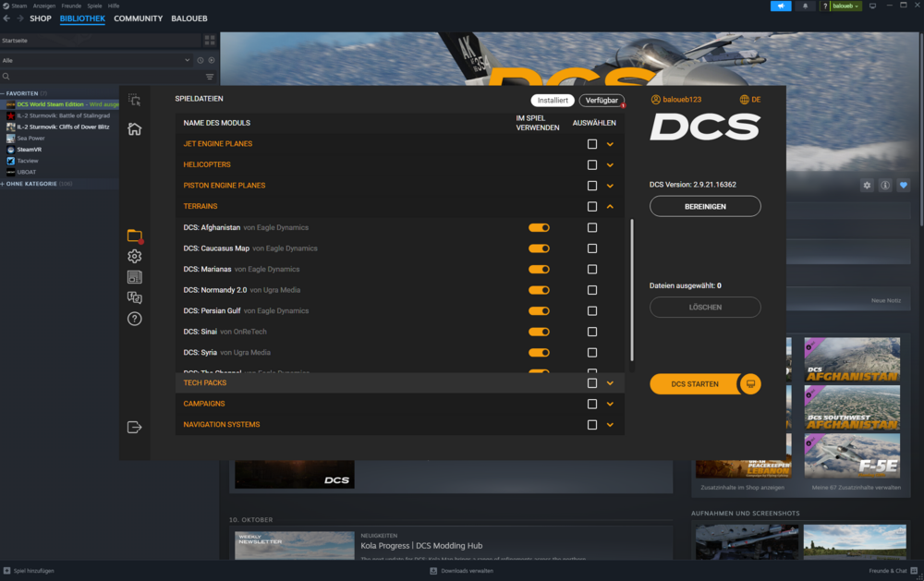Open the notifications bell in the titlebar
924x581 pixels.
pos(803,6)
